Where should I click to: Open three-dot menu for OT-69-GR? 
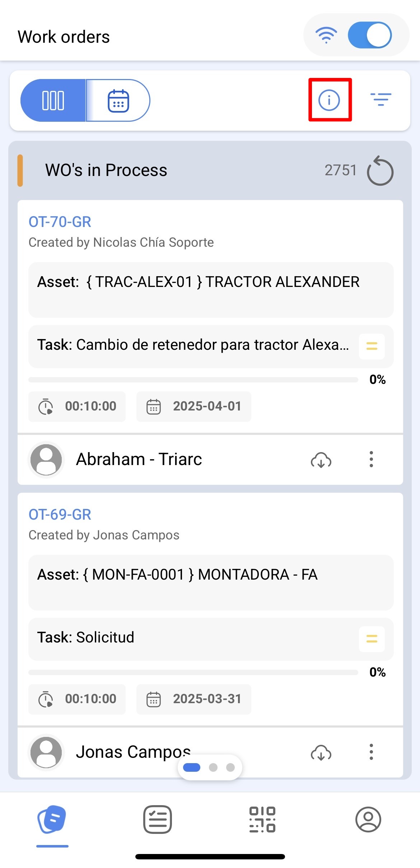click(x=371, y=752)
